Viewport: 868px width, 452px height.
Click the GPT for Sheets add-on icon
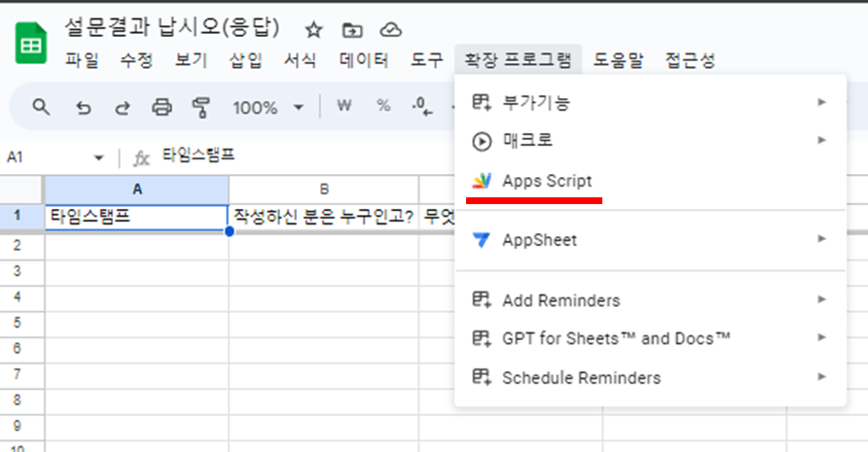pos(481,338)
